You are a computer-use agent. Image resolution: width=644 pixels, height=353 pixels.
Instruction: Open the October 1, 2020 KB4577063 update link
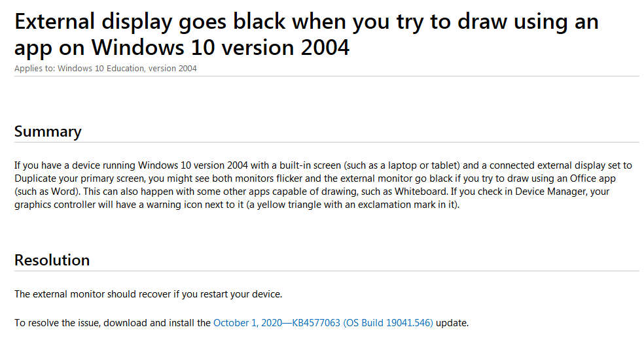pos(323,323)
